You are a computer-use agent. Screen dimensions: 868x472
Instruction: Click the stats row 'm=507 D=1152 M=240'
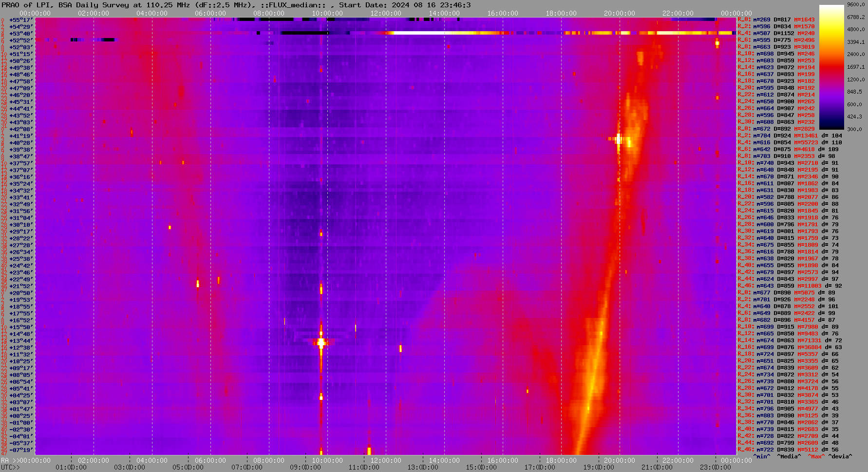[x=776, y=33]
